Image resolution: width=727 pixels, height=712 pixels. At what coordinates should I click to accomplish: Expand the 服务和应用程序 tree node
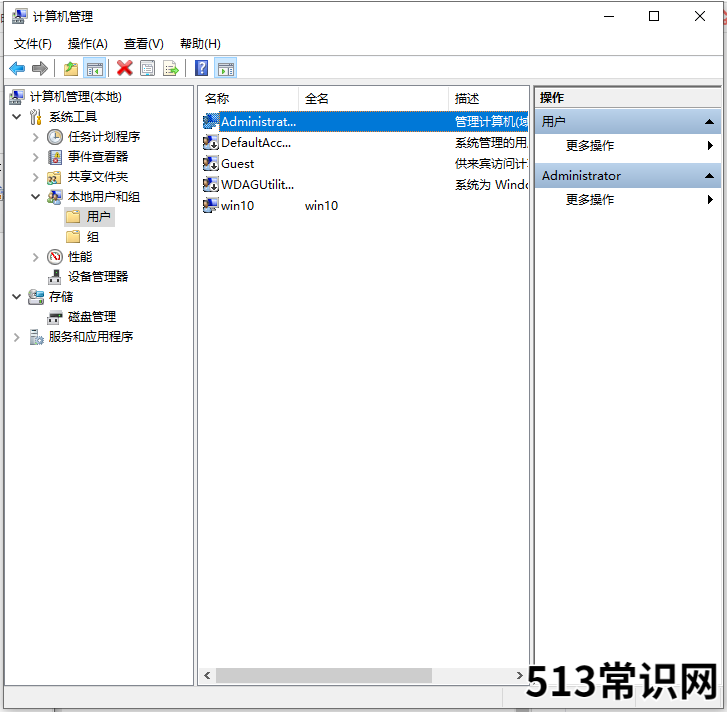click(17, 337)
